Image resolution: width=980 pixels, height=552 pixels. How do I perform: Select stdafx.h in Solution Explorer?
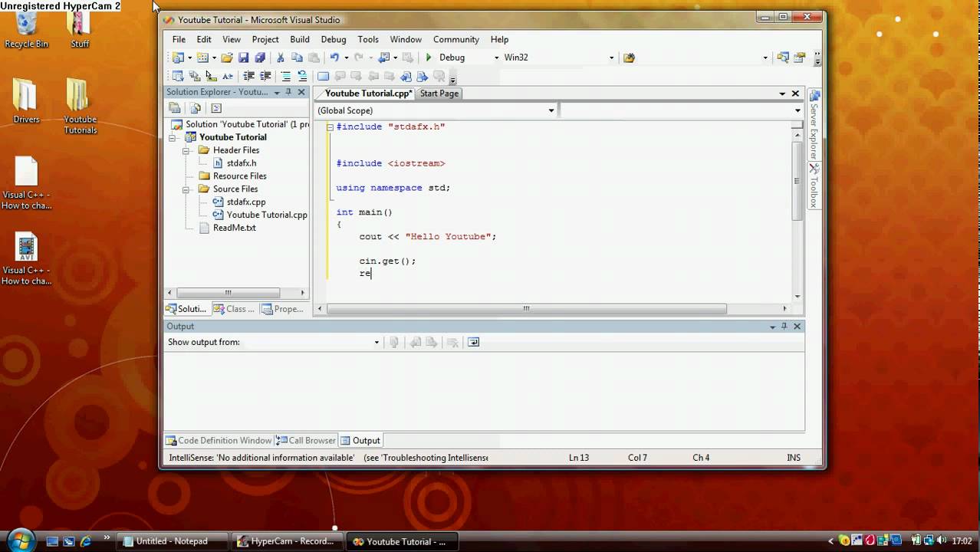point(241,163)
